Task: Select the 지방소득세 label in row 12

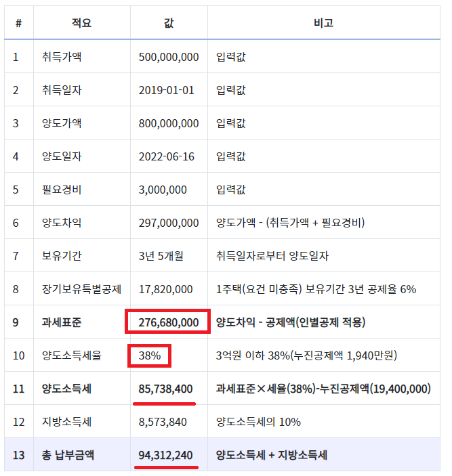Action: coord(66,422)
